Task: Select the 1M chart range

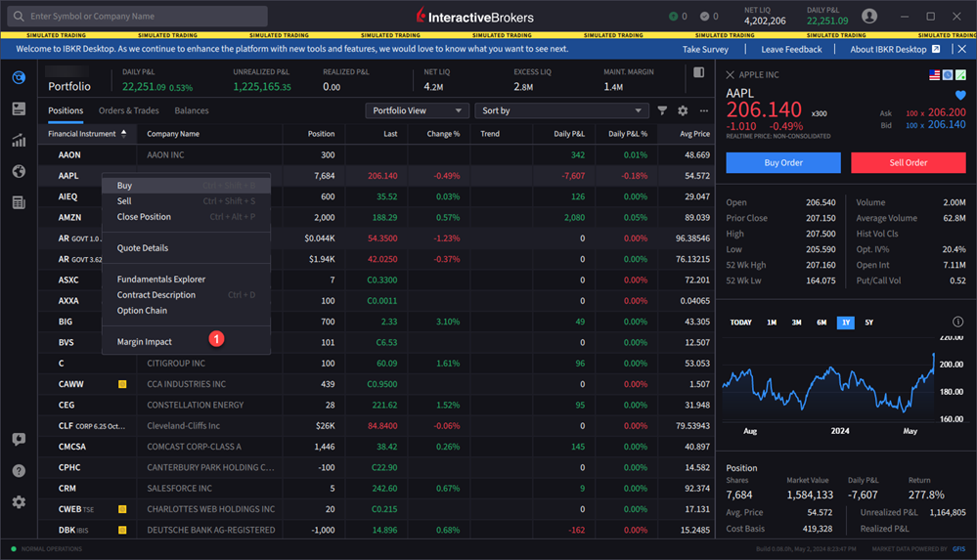Action: tap(772, 323)
